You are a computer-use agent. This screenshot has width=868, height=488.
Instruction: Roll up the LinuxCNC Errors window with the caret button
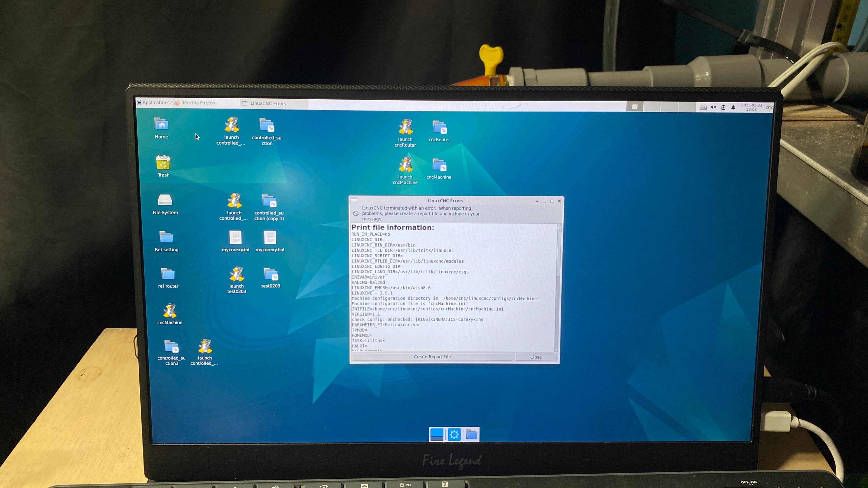pyautogui.click(x=537, y=201)
